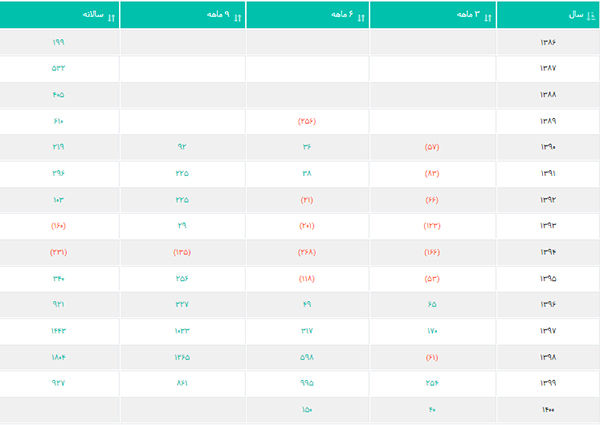Select year ۱۳۹۳ cell in سال column
This screenshot has width=600, height=425.
coord(547,226)
